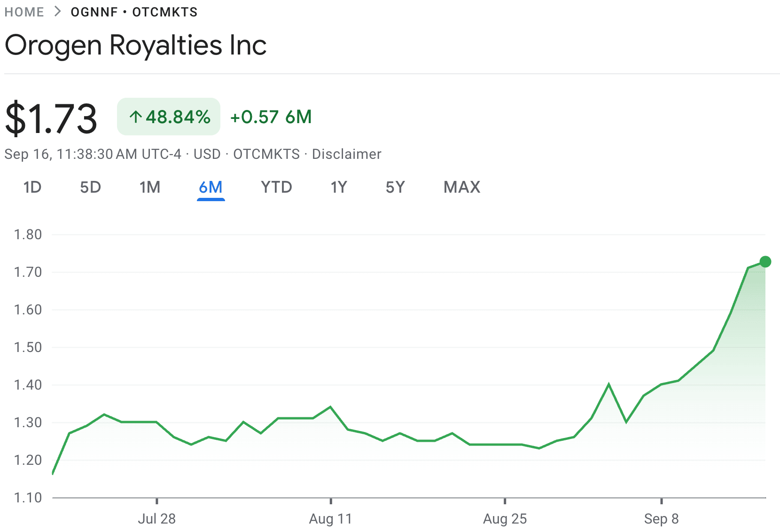
Task: Click the 1.40 y-axis label
Action: [28, 385]
